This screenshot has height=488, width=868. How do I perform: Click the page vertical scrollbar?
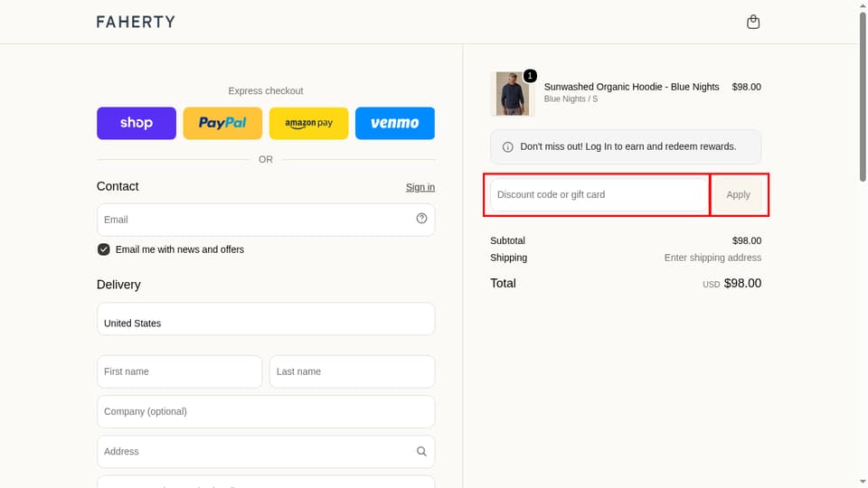[863, 97]
